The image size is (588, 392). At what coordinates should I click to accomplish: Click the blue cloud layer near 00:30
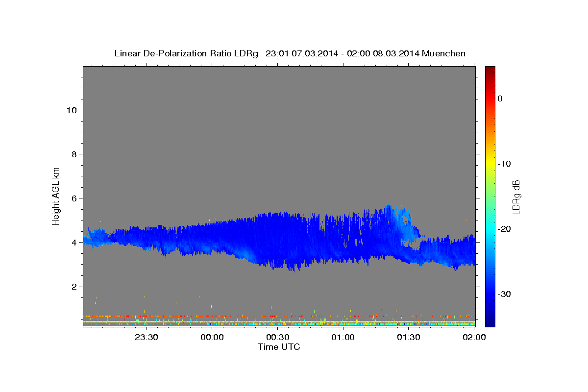coord(278,240)
